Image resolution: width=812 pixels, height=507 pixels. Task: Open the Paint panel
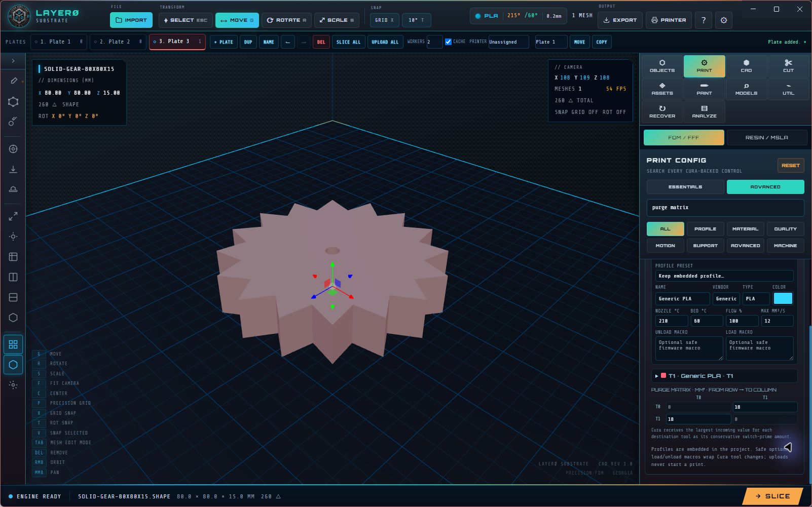(x=704, y=89)
